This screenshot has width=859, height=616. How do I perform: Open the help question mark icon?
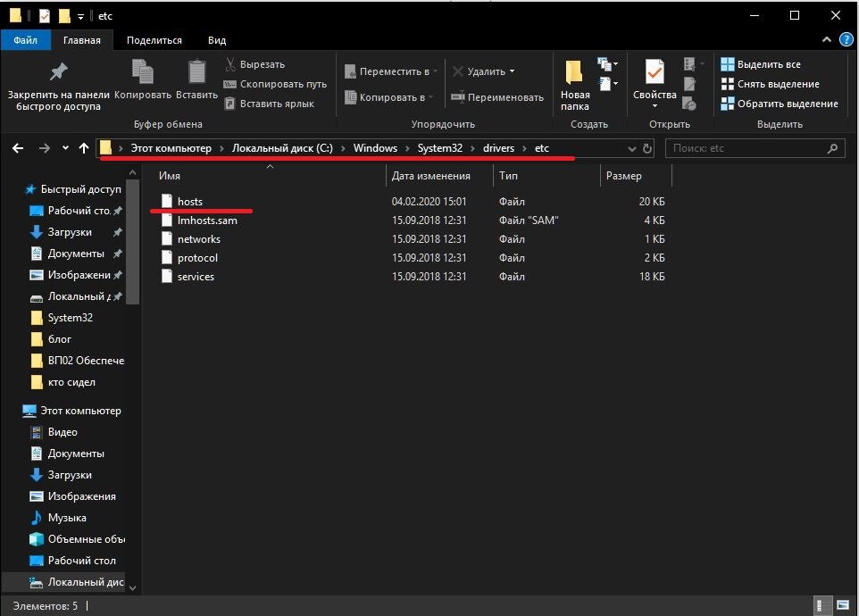coord(846,39)
